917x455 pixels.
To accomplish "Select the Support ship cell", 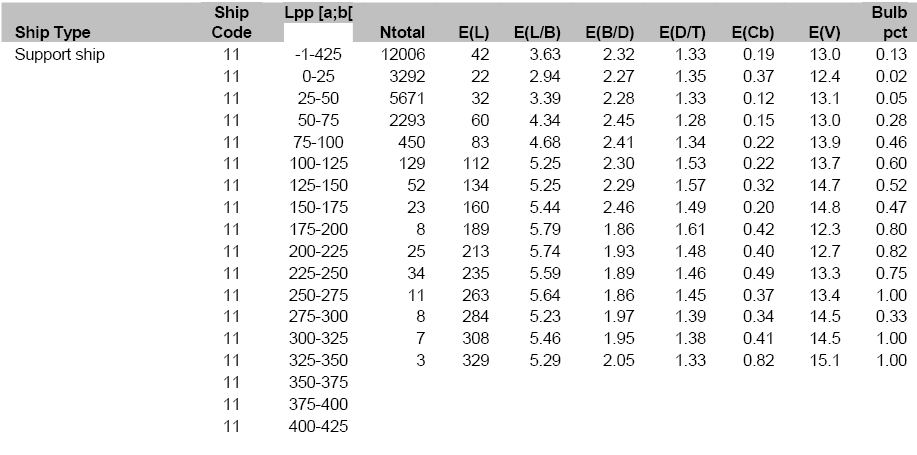I will coord(59,55).
